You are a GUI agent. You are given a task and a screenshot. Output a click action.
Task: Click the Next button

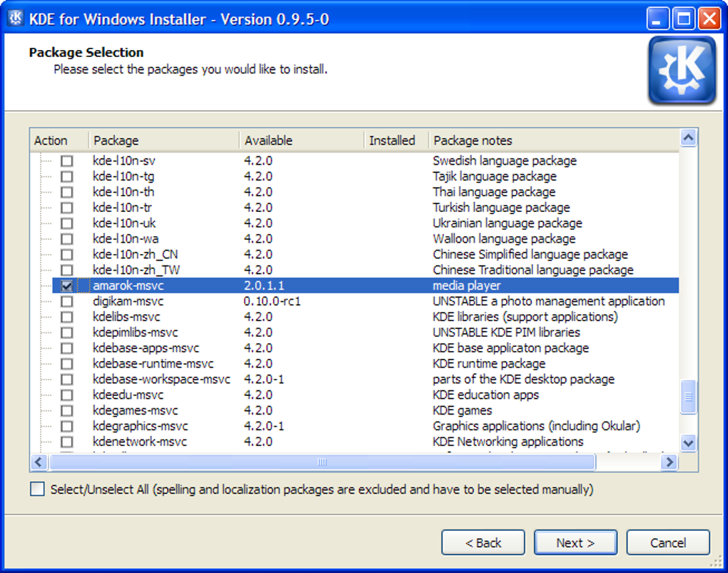[576, 542]
